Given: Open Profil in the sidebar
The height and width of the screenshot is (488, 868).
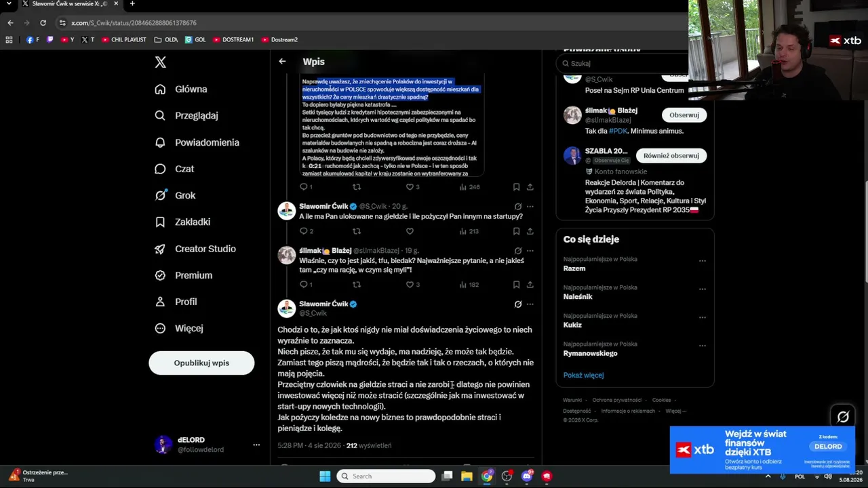Looking at the screenshot, I should pyautogui.click(x=176, y=302).
